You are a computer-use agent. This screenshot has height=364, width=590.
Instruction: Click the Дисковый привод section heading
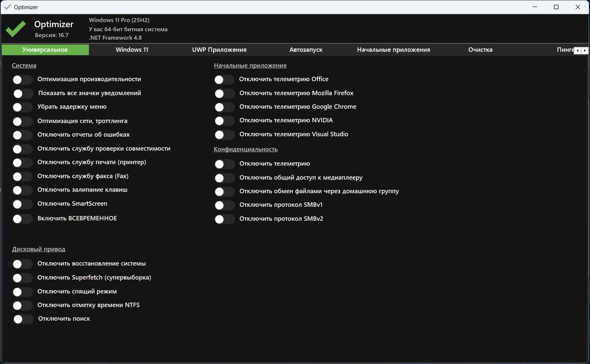[x=38, y=249]
